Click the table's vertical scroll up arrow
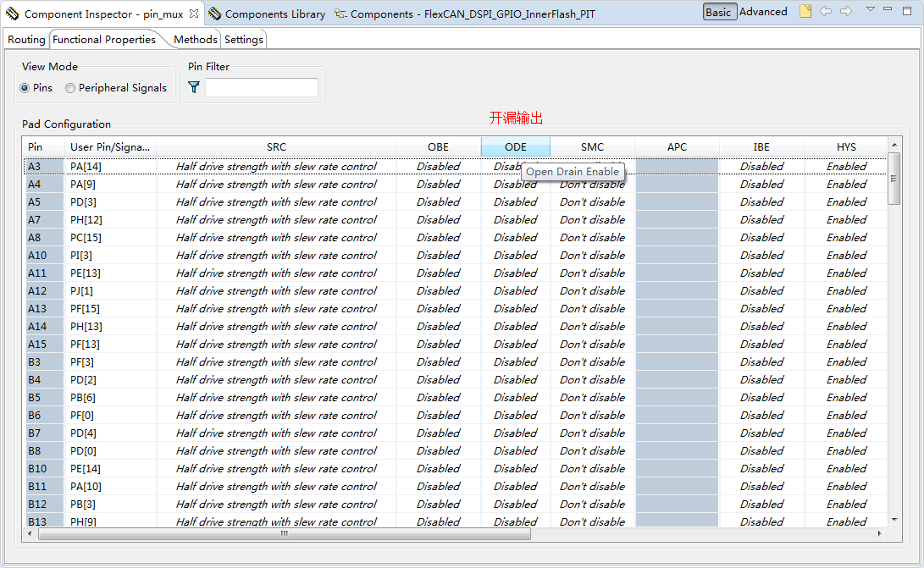924x568 pixels. [894, 145]
